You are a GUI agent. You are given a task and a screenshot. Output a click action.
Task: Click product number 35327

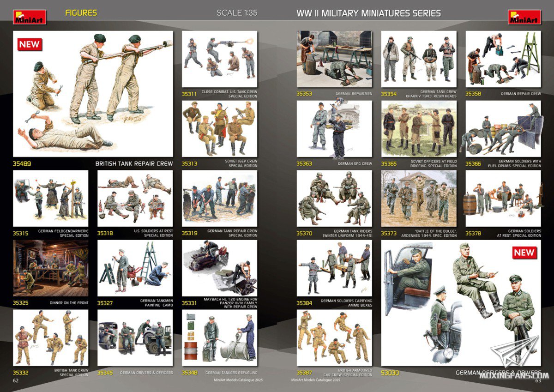coord(105,303)
